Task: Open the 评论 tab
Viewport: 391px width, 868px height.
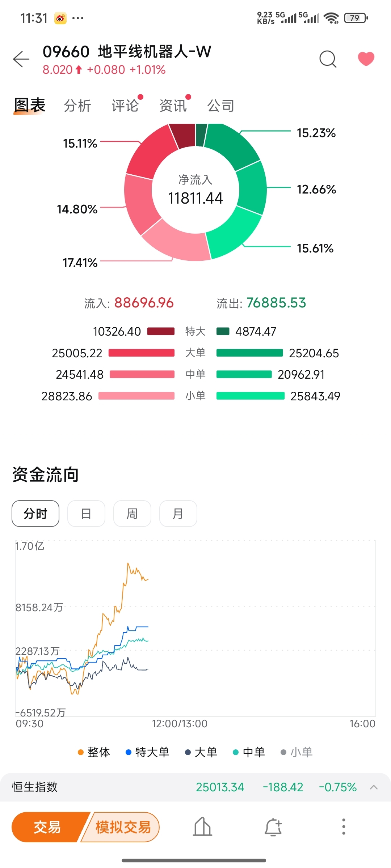Action: (125, 106)
